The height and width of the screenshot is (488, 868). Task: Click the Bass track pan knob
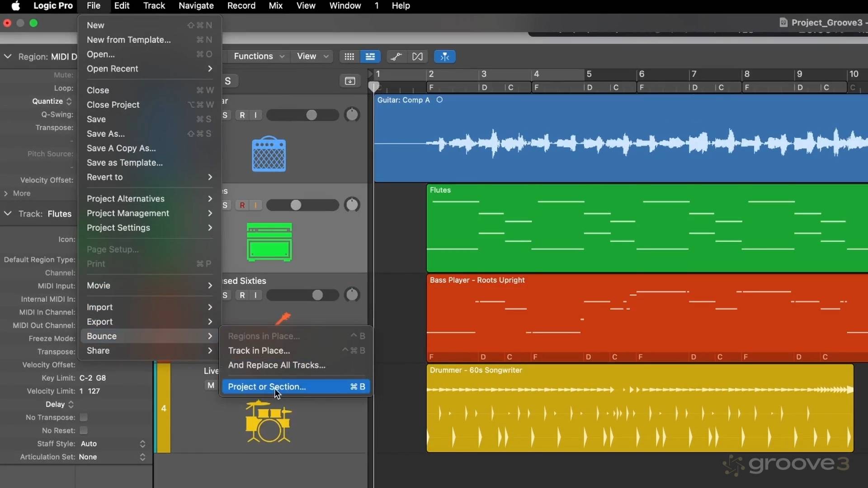coord(352,295)
